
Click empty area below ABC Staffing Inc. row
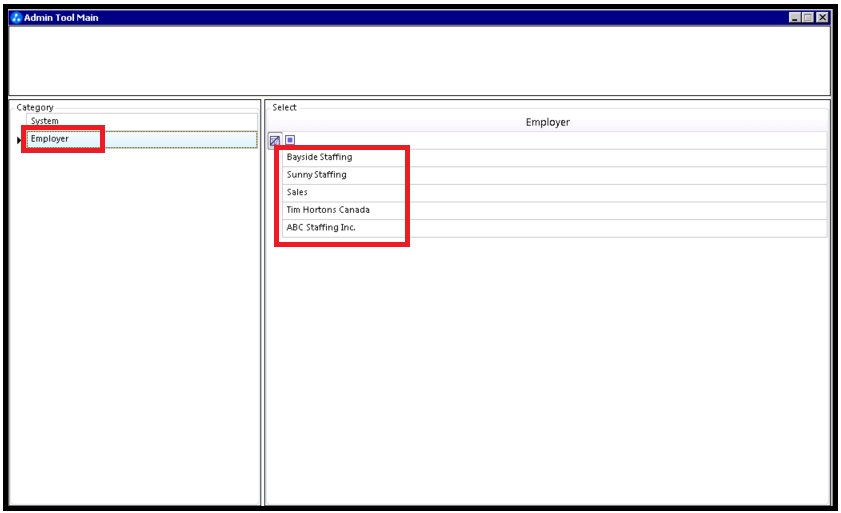coord(547,370)
